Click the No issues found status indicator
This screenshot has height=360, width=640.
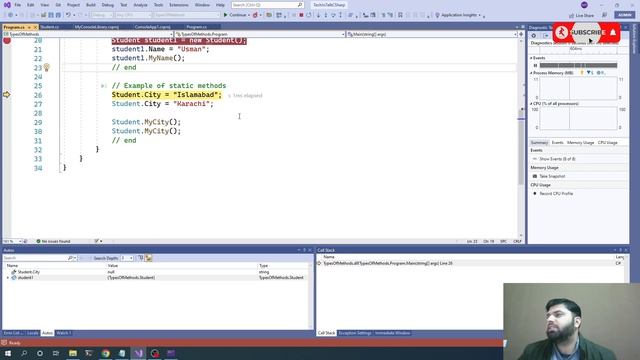(53, 241)
